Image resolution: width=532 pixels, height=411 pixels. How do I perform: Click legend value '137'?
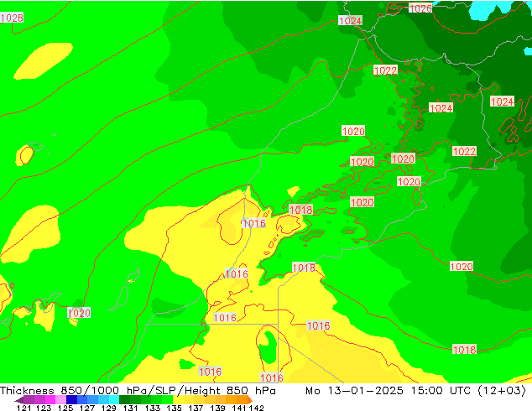coord(196,408)
